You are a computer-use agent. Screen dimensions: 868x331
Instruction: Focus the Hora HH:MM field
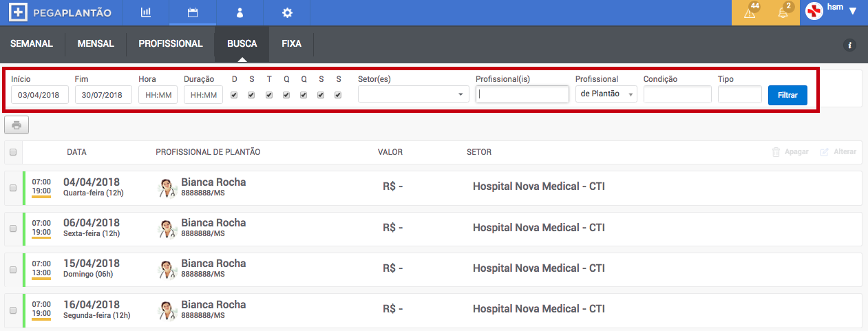158,95
